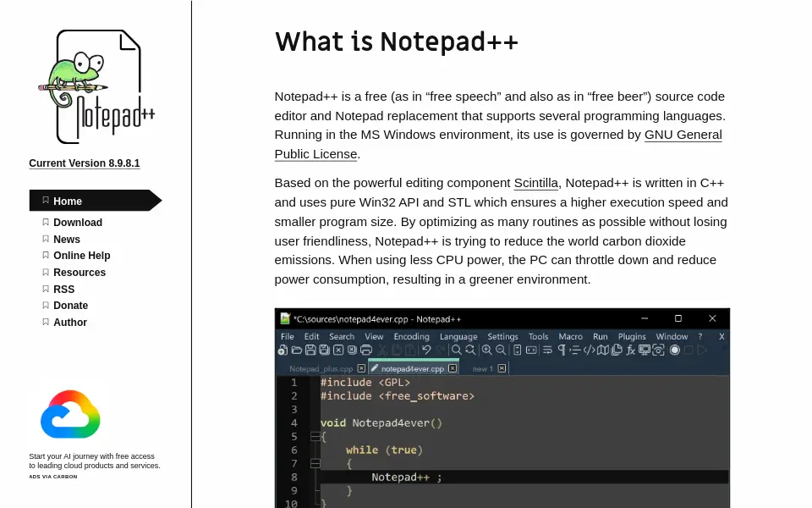Image resolution: width=812 pixels, height=508 pixels.
Task: Open the Document List icon
Action: [617, 350]
